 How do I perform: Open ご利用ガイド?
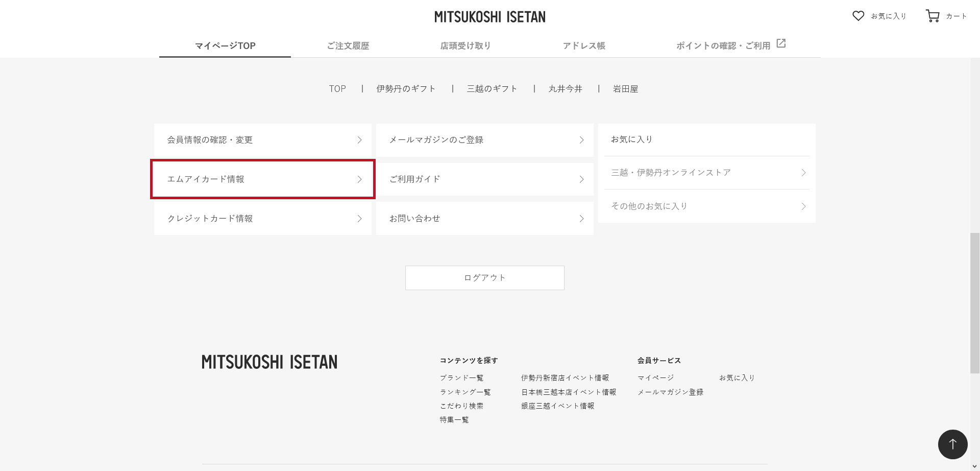(485, 179)
